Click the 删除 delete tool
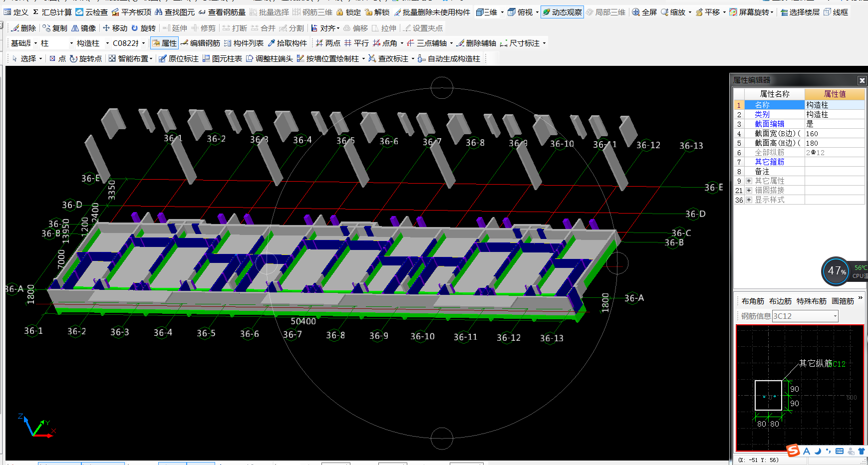The image size is (868, 465). tap(23, 28)
